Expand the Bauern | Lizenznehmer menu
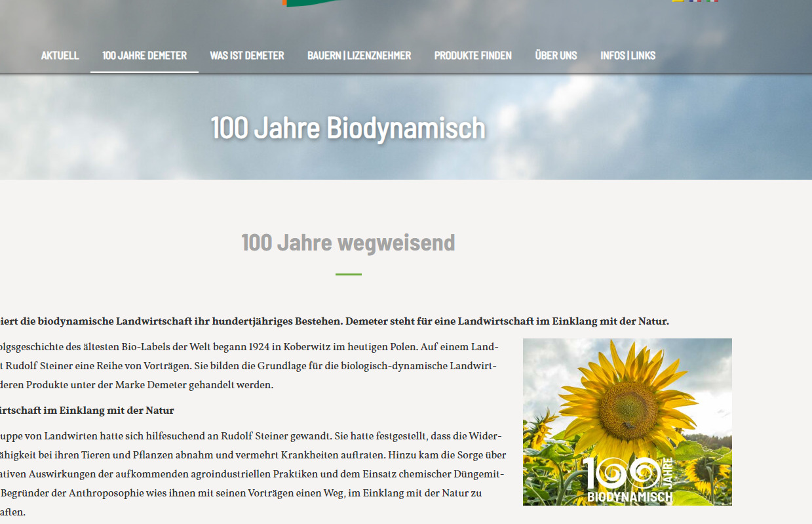Viewport: 812px width, 524px height. click(359, 56)
